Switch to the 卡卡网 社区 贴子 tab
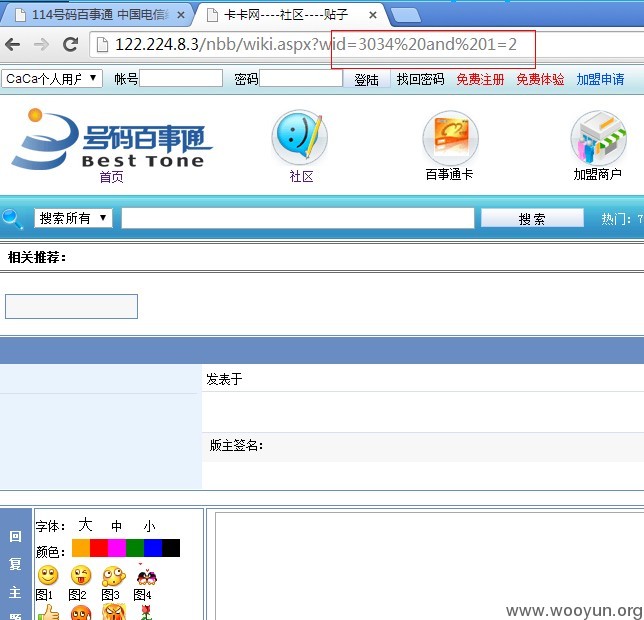The image size is (644, 620). click(x=290, y=15)
